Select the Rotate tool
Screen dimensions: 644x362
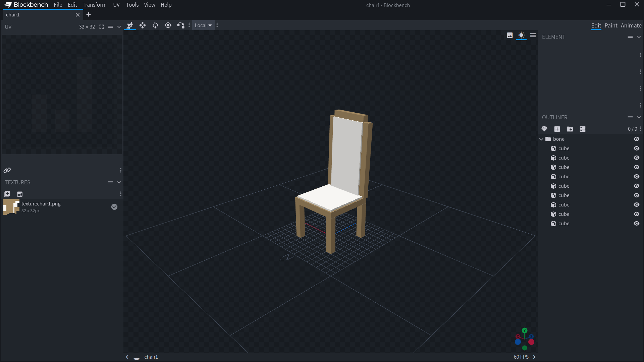point(155,25)
